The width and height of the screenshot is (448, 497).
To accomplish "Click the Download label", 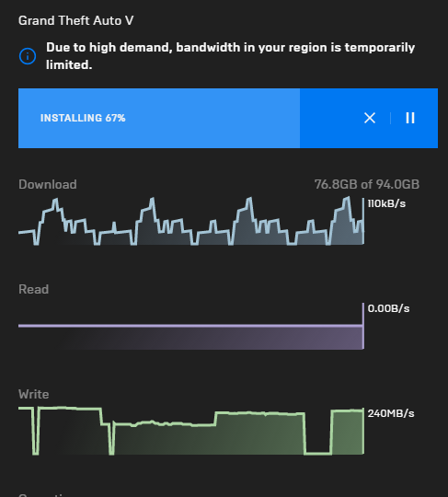I will point(48,184).
